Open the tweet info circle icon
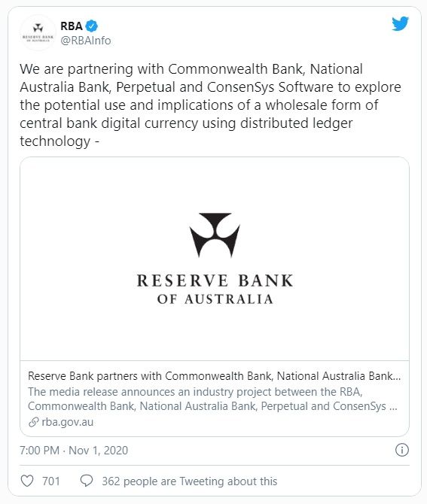 pyautogui.click(x=402, y=450)
